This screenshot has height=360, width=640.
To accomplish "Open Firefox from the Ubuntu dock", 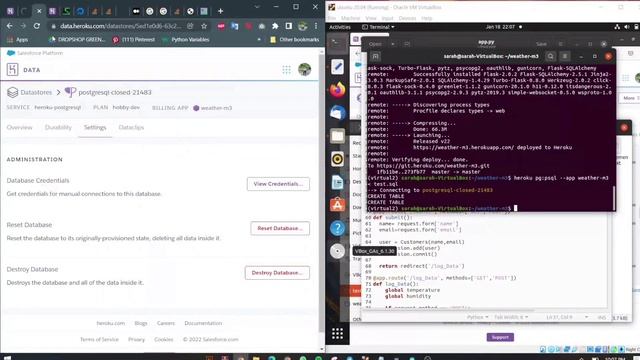I will [338, 90].
